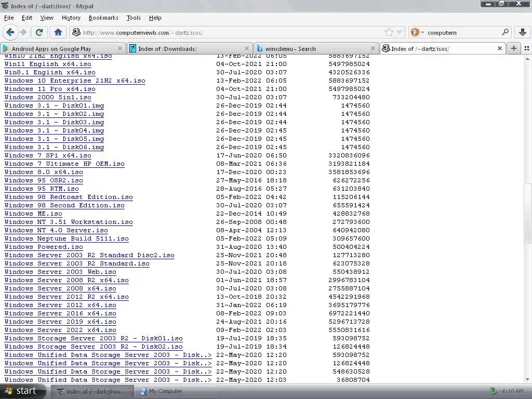Open Windows 8.0 x64.iso link
Screen dimensions: 532x399
[x=44, y=172]
